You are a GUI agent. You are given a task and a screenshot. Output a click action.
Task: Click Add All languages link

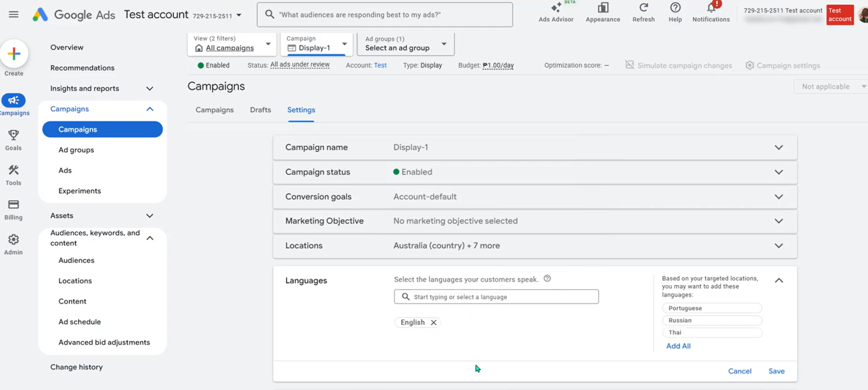[x=678, y=346]
